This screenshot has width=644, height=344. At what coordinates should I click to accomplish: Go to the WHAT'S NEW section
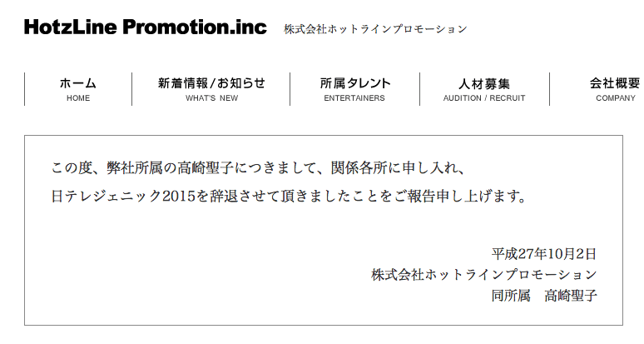pos(211,98)
